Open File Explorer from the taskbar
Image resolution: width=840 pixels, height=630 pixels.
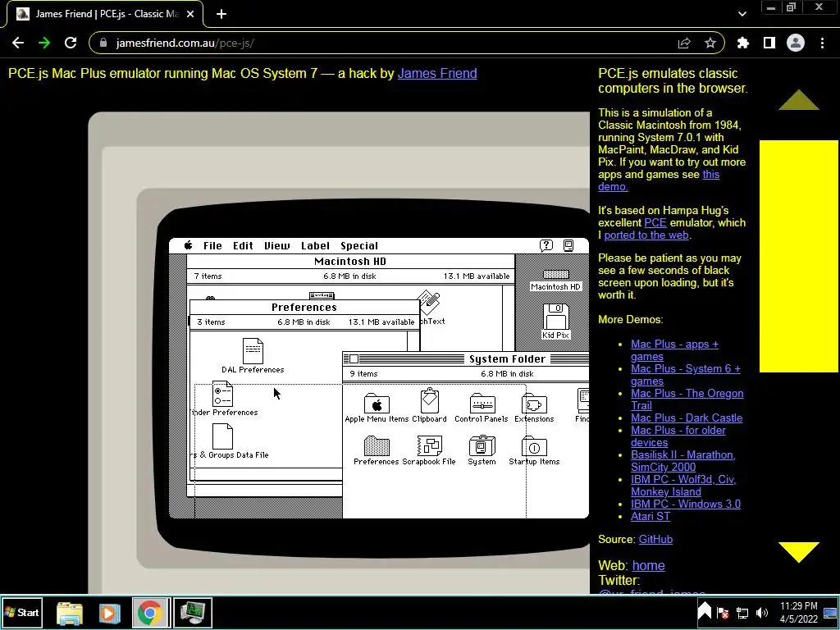(70, 612)
